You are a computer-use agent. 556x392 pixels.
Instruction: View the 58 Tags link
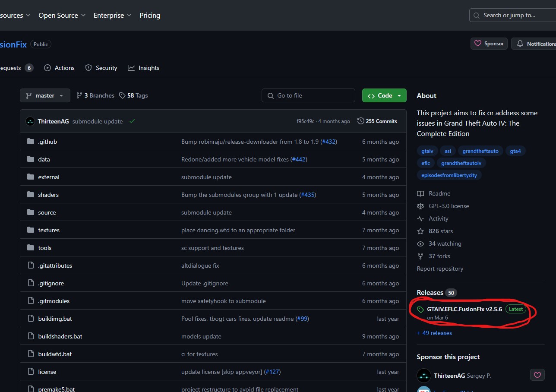[x=133, y=95]
